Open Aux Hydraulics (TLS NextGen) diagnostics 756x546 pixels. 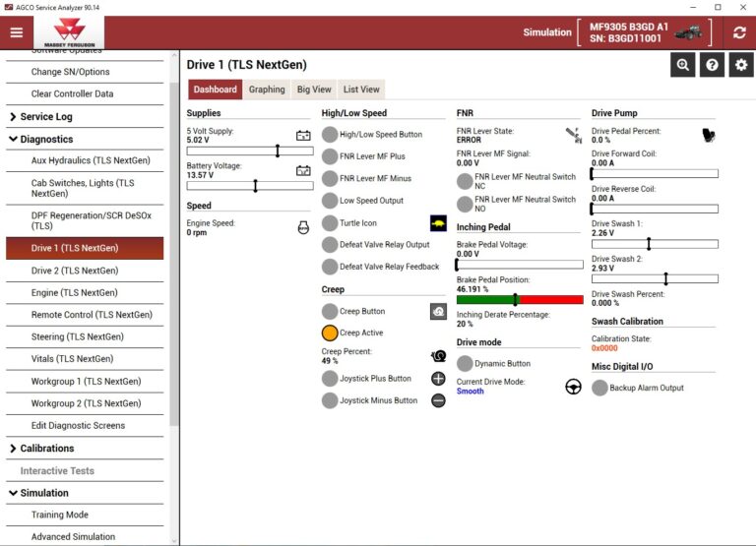85,160
